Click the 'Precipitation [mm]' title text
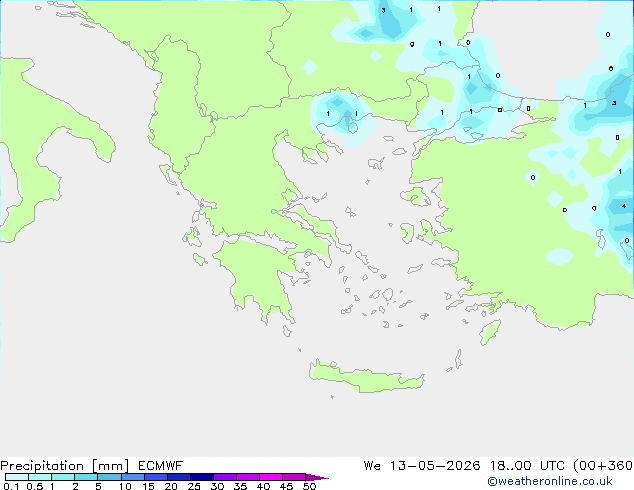The image size is (634, 490). pyautogui.click(x=65, y=466)
